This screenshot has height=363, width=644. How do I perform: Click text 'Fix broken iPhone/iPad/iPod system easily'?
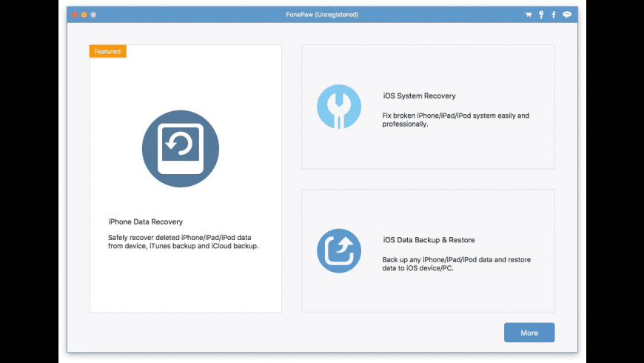pos(449,116)
